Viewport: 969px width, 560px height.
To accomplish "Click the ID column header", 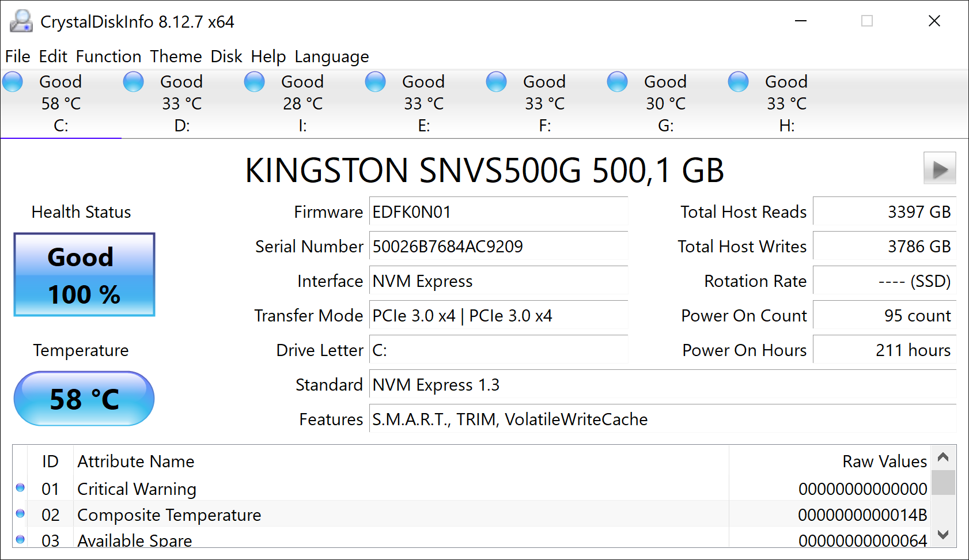I will pyautogui.click(x=50, y=461).
